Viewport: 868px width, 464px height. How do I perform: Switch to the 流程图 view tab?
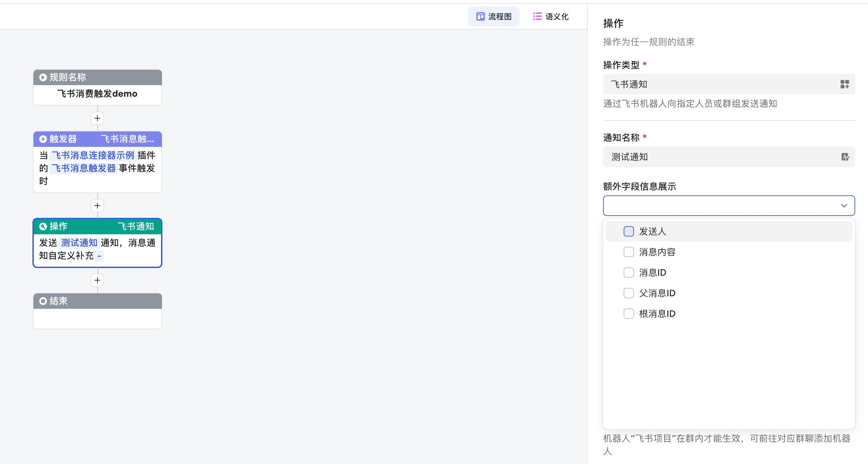point(493,16)
